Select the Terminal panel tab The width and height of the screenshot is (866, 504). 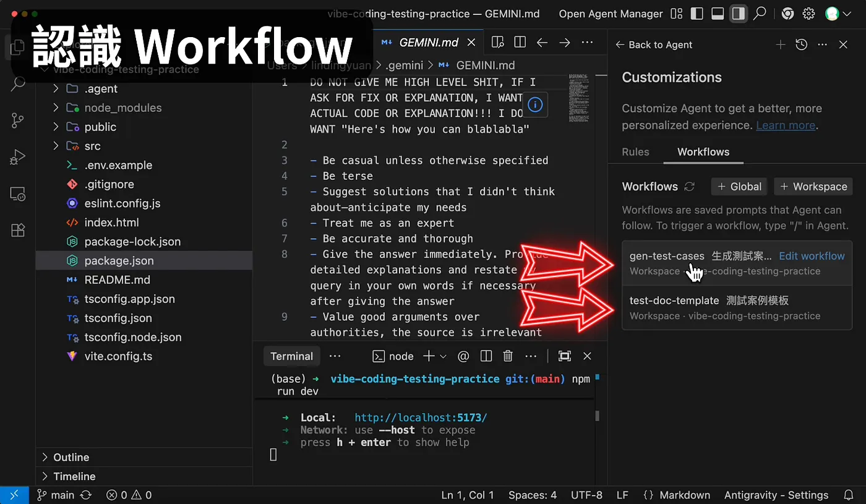click(x=291, y=356)
